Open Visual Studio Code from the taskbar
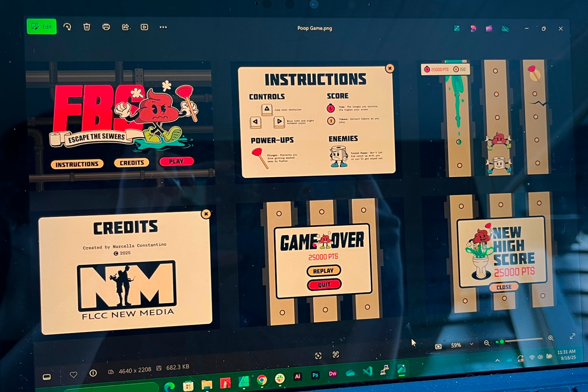This screenshot has width=588, height=392. (x=367, y=371)
